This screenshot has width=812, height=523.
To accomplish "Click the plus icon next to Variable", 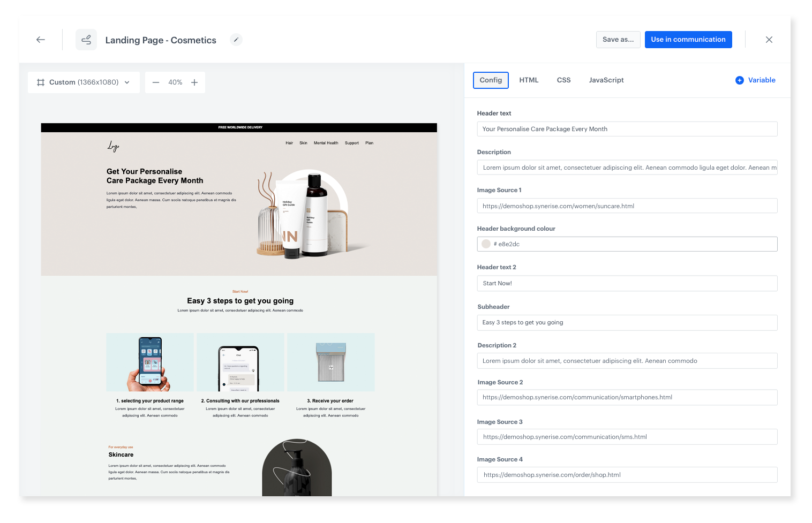I will (x=739, y=80).
